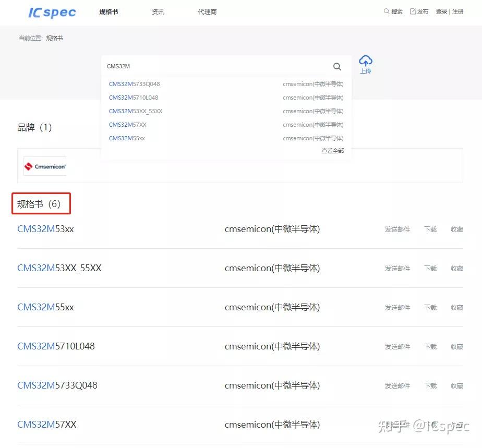Image resolution: width=482 pixels, height=448 pixels.
Task: Toggle 收藏 favorite for CMS32M5710L048
Action: tap(456, 346)
